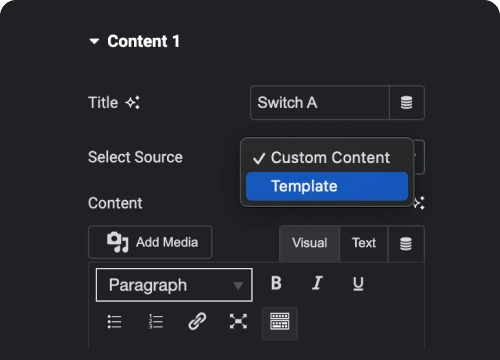Toggle bold formatting
Viewport: 500px width, 360px height.
[276, 284]
